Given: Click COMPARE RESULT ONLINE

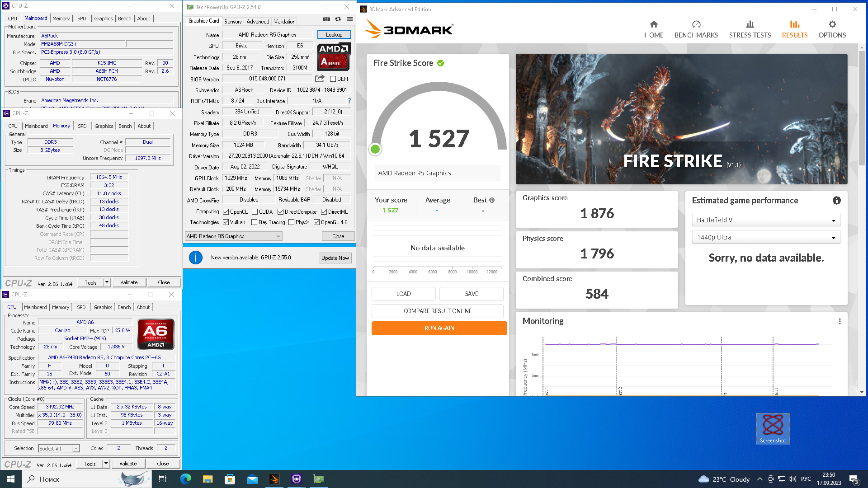Looking at the screenshot, I should (x=438, y=311).
